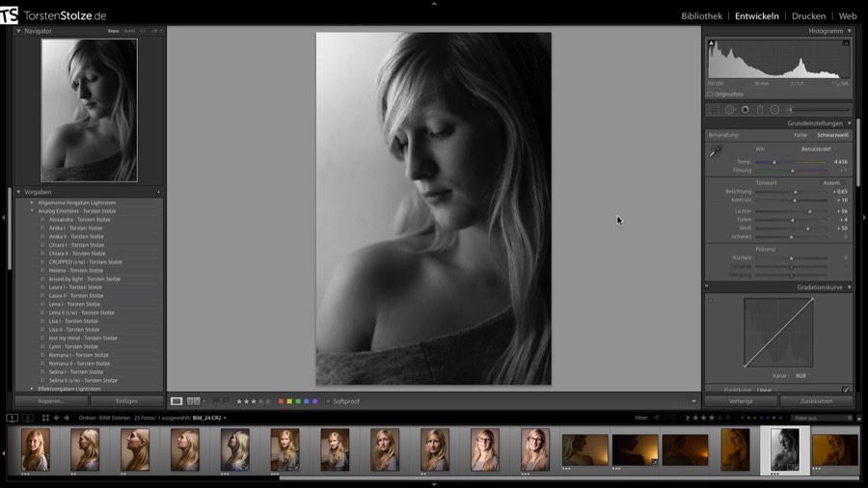Add a new preset with plus icon
The width and height of the screenshot is (868, 488).
(x=158, y=192)
